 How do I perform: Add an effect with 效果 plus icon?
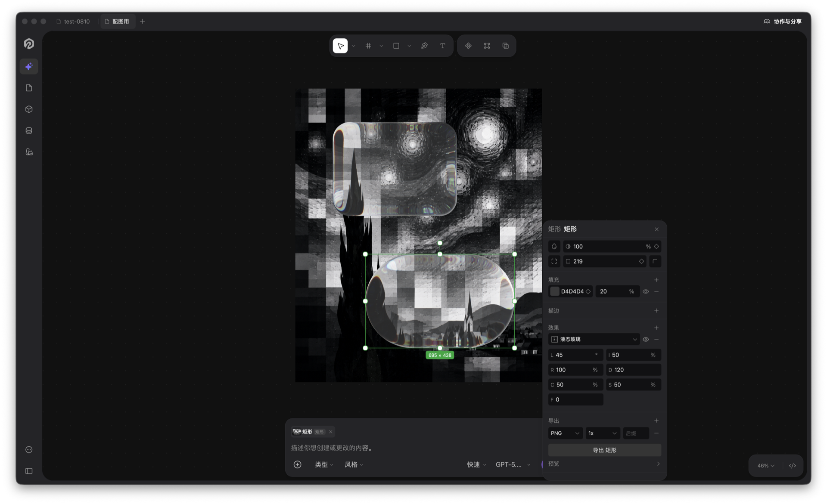656,328
